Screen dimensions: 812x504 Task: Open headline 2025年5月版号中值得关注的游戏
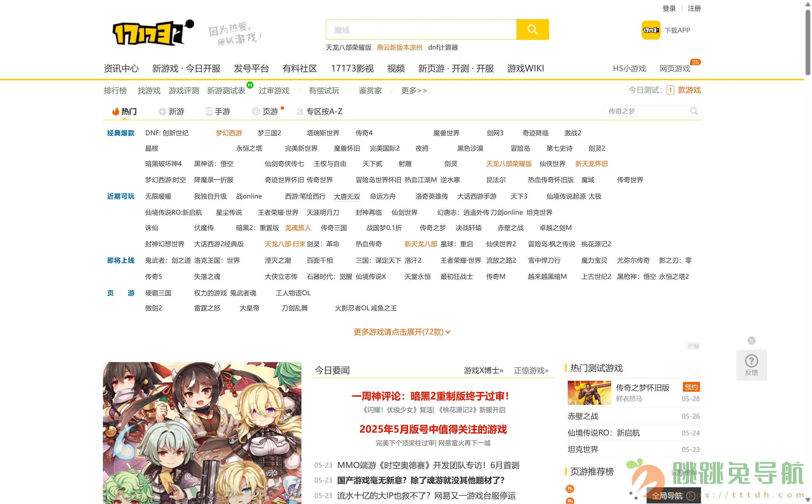point(433,429)
